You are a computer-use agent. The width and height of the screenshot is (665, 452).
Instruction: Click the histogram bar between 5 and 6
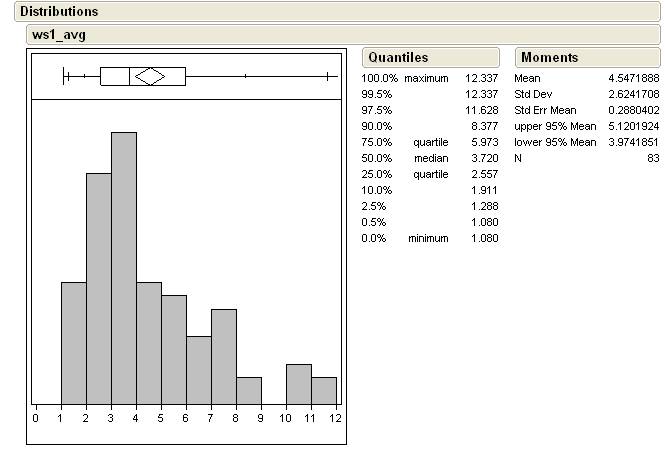pyautogui.click(x=173, y=349)
